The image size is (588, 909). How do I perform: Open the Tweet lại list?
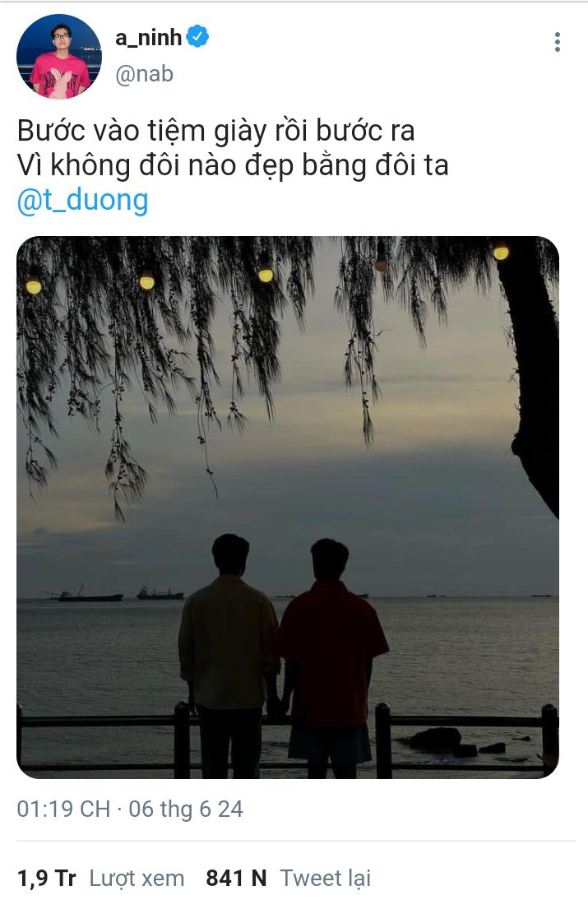(326, 878)
